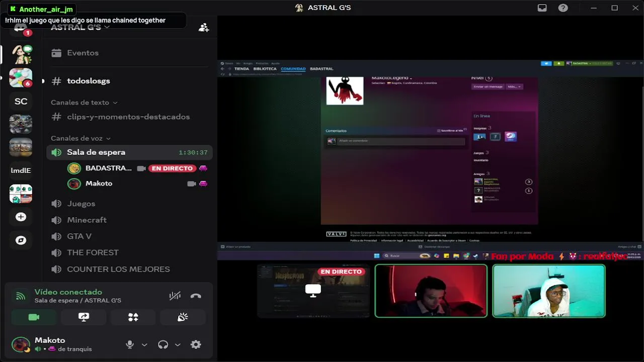The image size is (644, 362).
Task: Mute the microphone in the user panel
Action: pos(130,344)
